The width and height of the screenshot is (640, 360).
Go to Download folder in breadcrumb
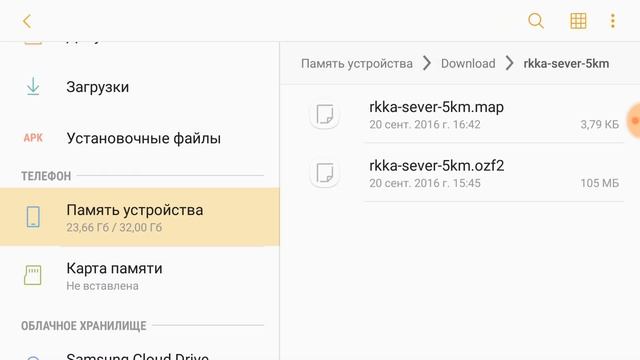click(468, 64)
